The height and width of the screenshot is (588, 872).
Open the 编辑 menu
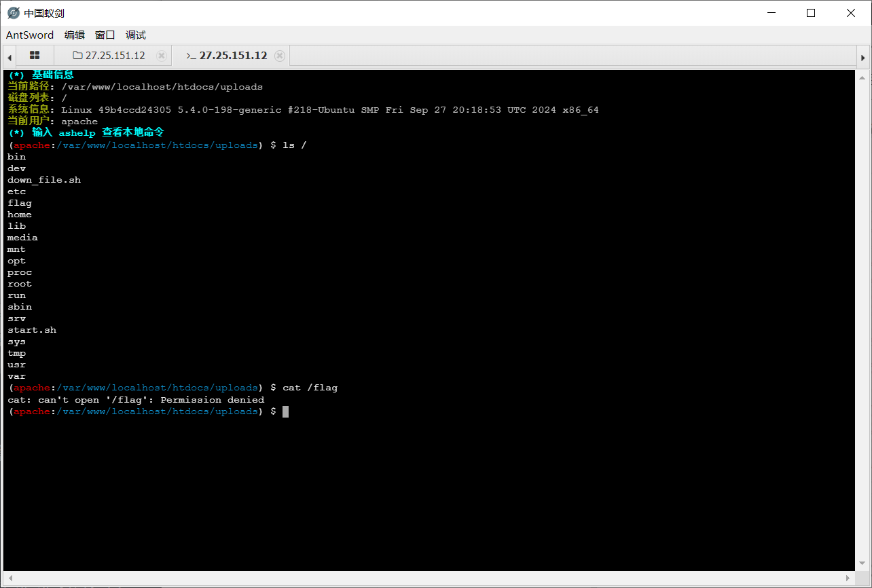(x=75, y=35)
